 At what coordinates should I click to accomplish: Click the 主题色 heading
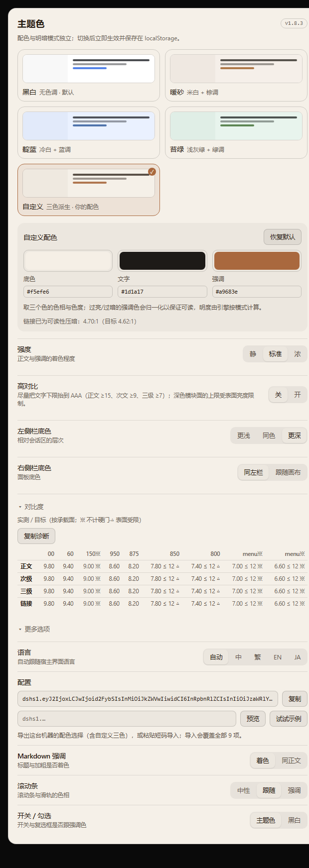31,24
